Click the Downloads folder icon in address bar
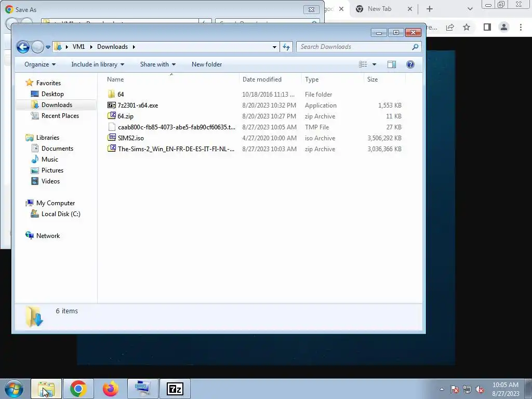The height and width of the screenshot is (399, 532). coord(58,46)
